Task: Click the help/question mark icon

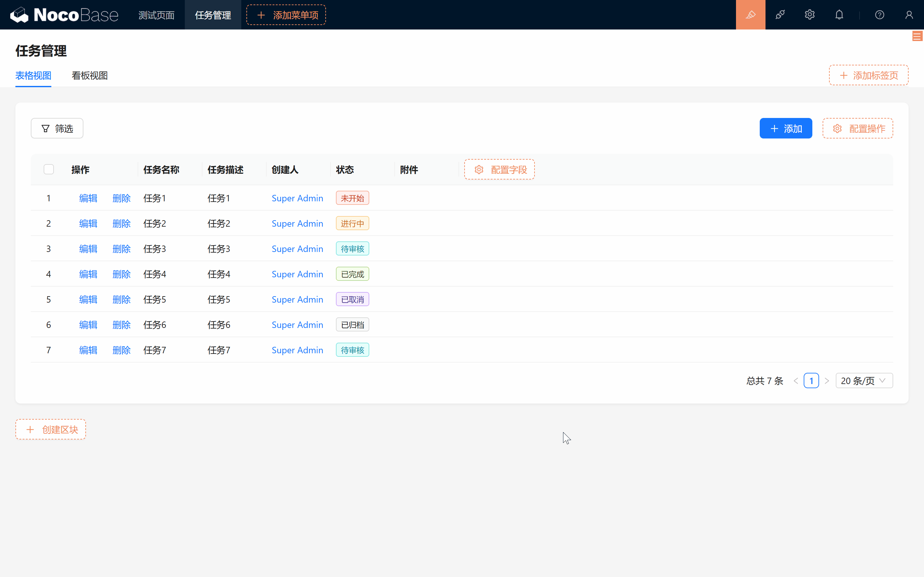Action: pos(879,15)
